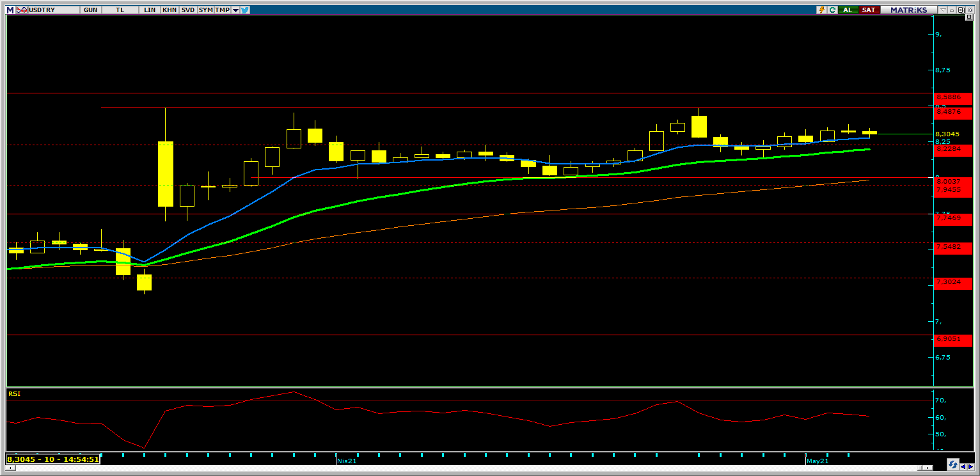Open the triangle window menu dropdown
The height and width of the screenshot is (476, 980).
point(943,10)
